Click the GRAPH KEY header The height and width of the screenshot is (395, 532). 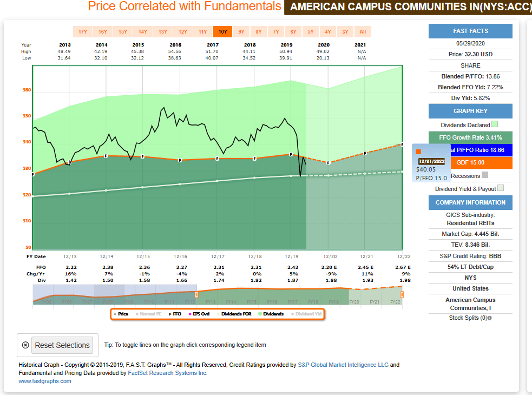click(x=470, y=111)
